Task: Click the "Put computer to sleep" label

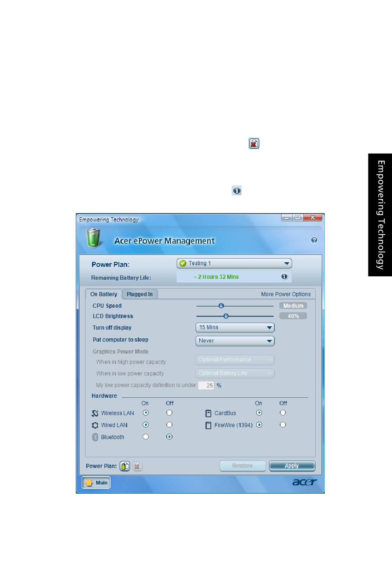Action: point(120,340)
